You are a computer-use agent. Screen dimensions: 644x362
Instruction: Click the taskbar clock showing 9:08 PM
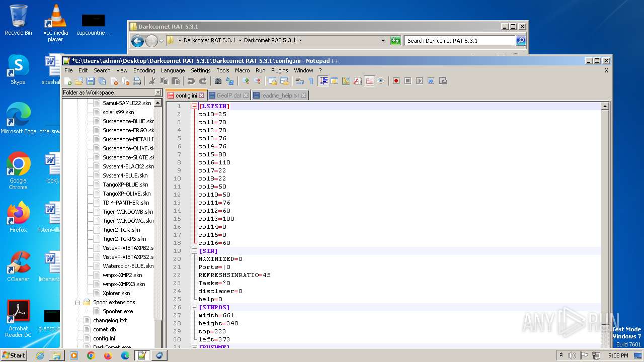click(x=618, y=355)
